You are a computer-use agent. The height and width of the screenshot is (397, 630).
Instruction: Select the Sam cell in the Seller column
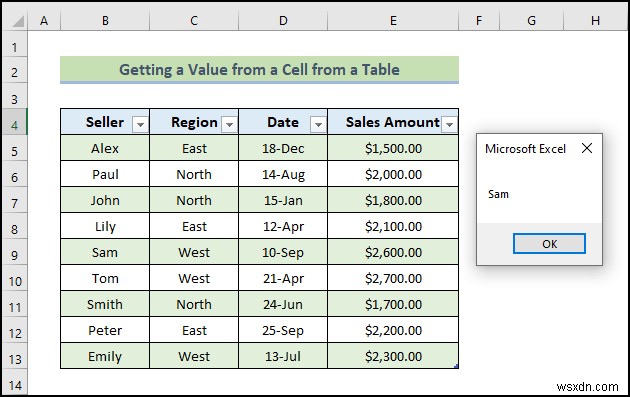(105, 252)
